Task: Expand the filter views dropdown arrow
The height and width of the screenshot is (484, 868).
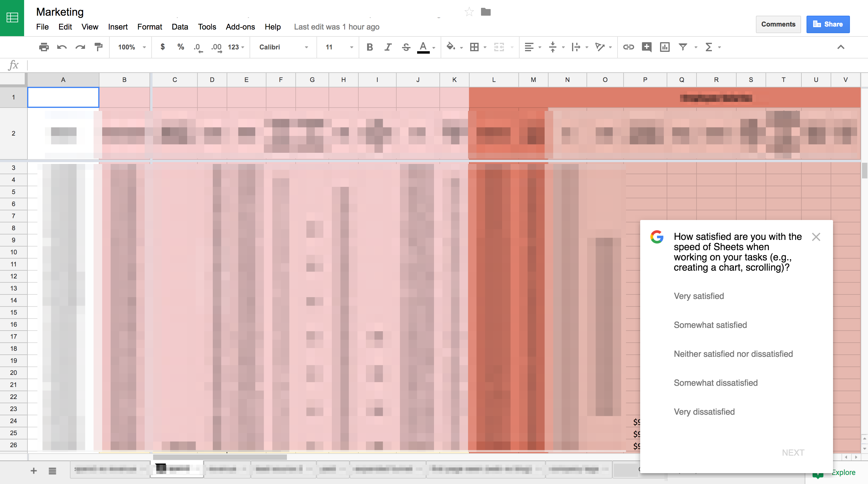Action: (696, 48)
